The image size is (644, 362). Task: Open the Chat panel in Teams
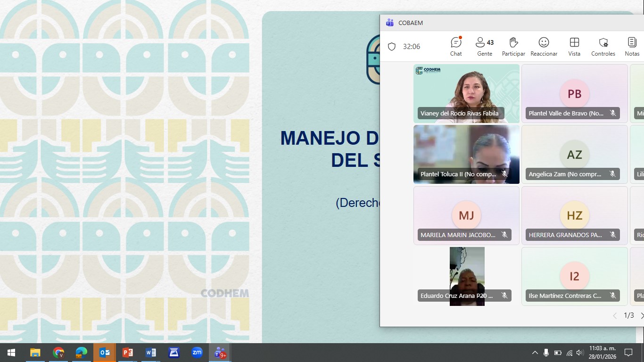click(456, 47)
